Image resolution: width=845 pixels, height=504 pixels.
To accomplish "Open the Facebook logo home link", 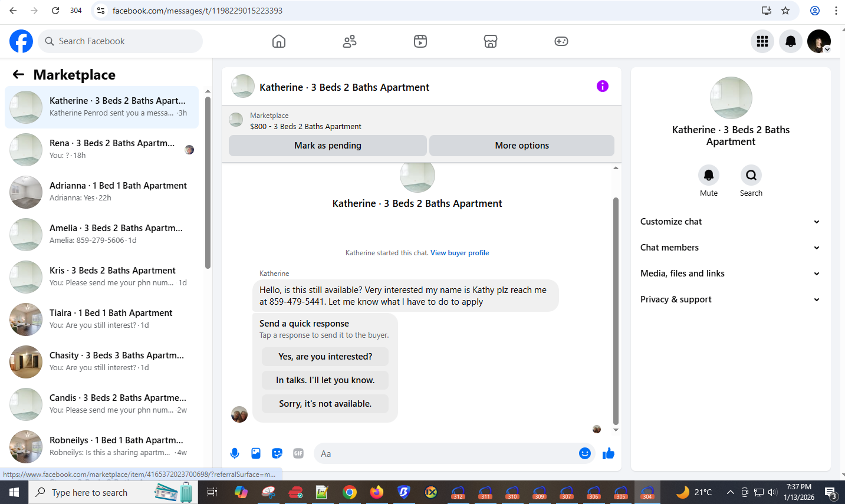I will (x=21, y=41).
